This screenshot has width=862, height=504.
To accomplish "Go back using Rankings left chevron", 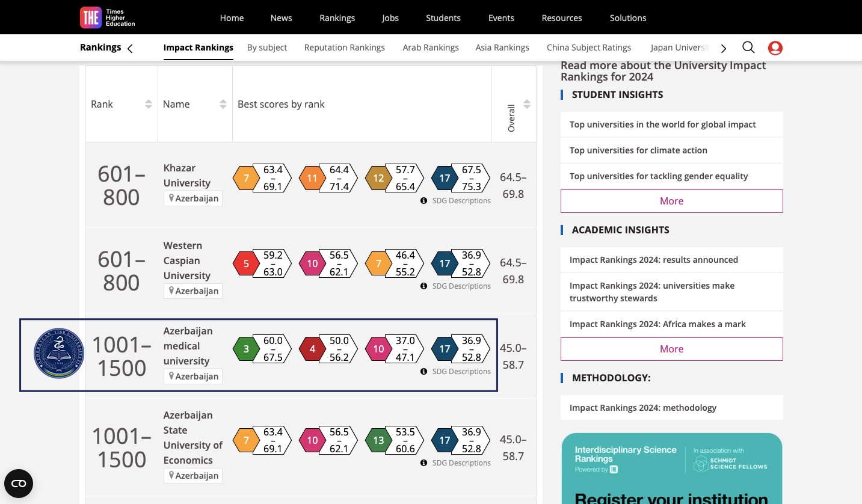I will coord(130,48).
